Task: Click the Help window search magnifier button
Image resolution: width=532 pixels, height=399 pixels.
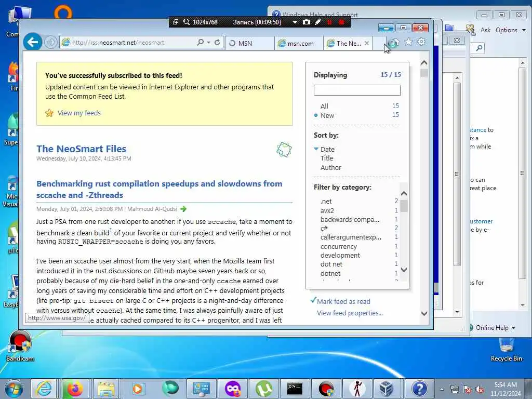Action: (x=479, y=48)
